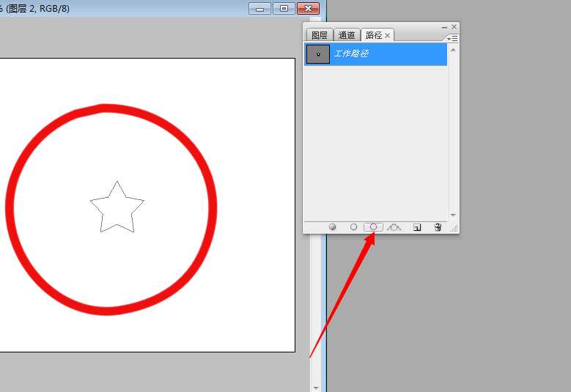
Task: Switch to the 图层 (Layers) tab
Action: click(x=320, y=35)
